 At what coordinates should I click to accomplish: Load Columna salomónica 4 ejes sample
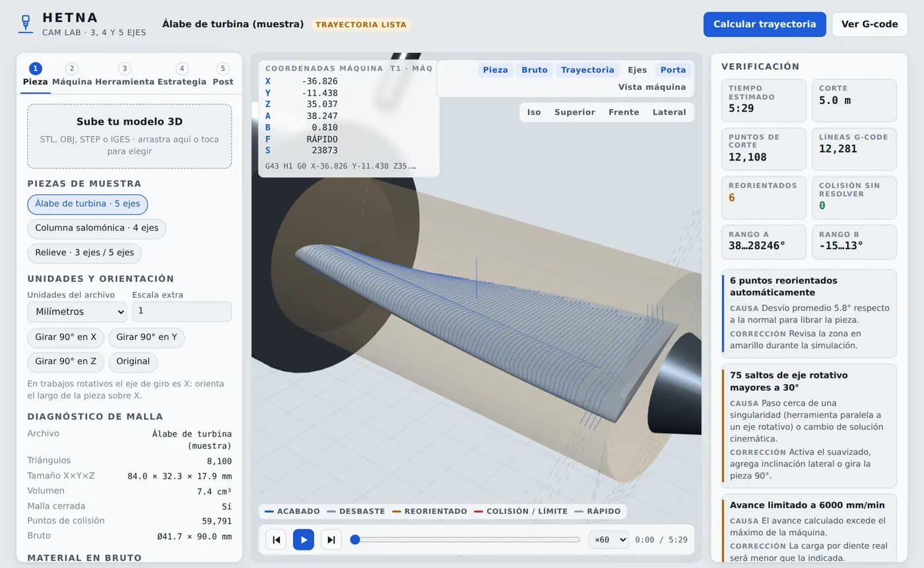[97, 229]
